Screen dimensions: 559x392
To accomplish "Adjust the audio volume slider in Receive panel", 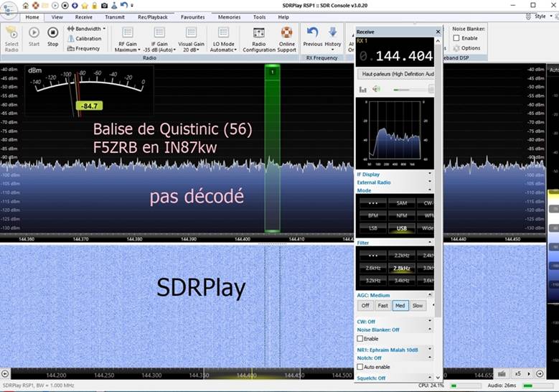I will (413, 89).
